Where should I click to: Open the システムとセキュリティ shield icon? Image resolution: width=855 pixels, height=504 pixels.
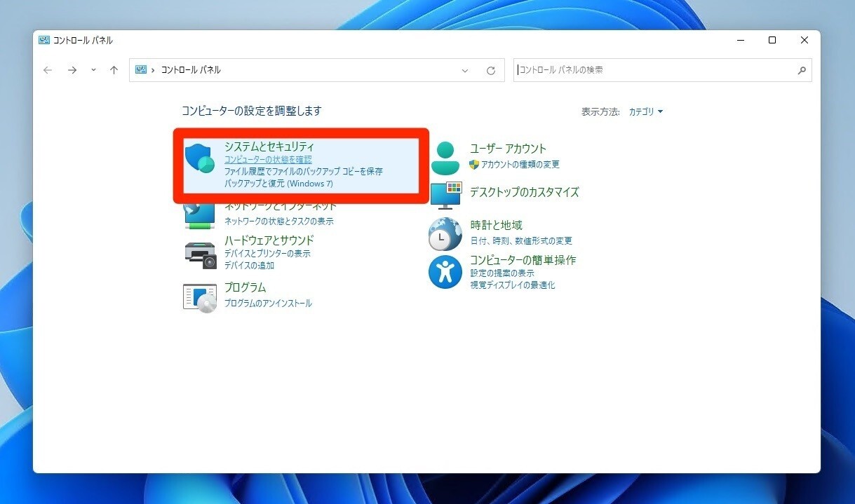pos(200,158)
